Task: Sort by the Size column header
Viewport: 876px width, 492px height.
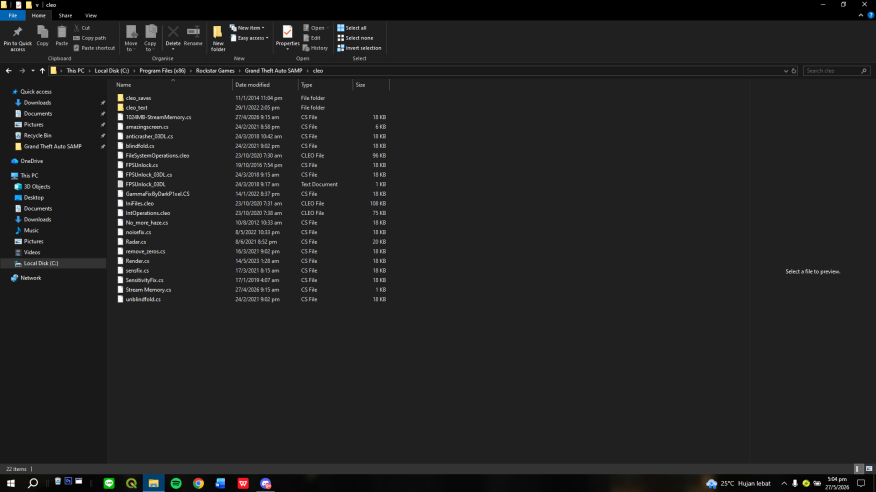Action: pyautogui.click(x=371, y=85)
